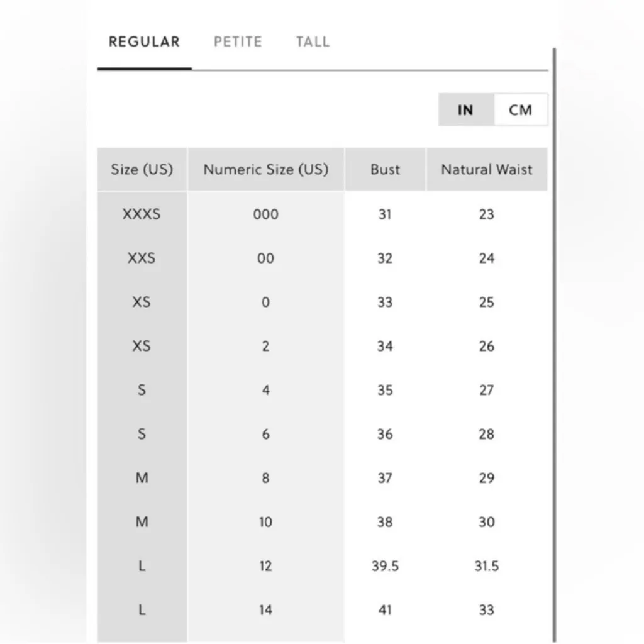Click numeric size 8 cell
Viewport: 644px width, 644px height.
(x=265, y=478)
